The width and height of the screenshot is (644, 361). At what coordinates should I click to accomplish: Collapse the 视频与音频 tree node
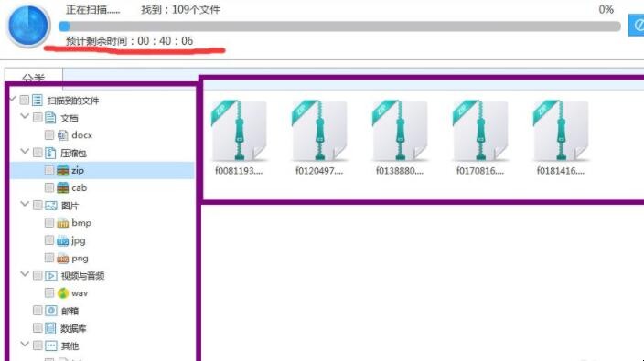click(x=25, y=274)
